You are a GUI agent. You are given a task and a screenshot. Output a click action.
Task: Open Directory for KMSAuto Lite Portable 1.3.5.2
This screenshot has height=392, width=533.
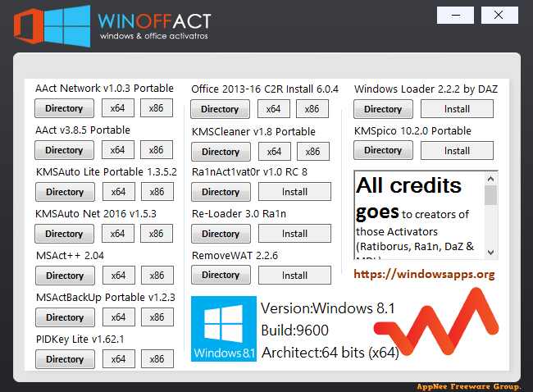[x=65, y=192]
